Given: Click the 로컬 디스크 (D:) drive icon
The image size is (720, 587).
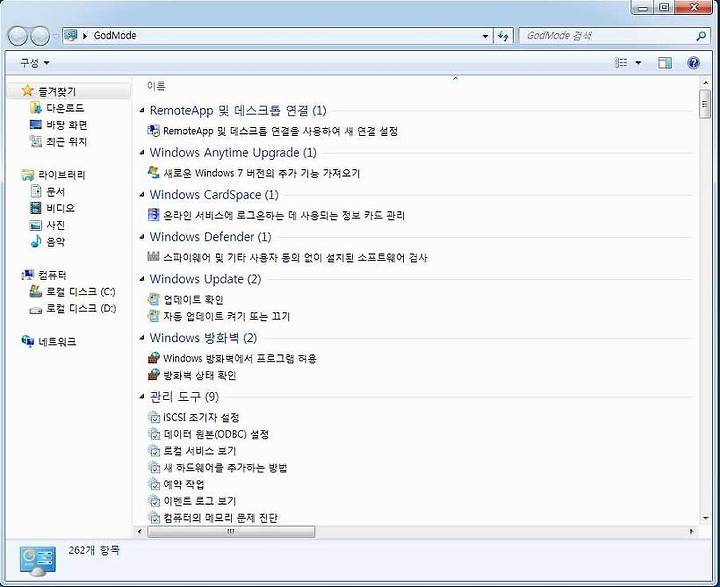Looking at the screenshot, I should pos(36,309).
